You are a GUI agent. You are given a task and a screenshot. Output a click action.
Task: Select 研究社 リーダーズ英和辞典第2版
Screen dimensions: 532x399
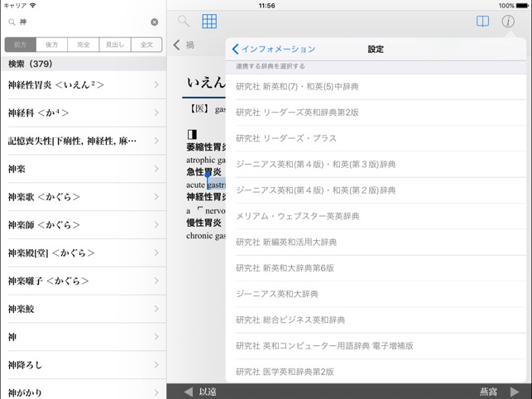376,113
